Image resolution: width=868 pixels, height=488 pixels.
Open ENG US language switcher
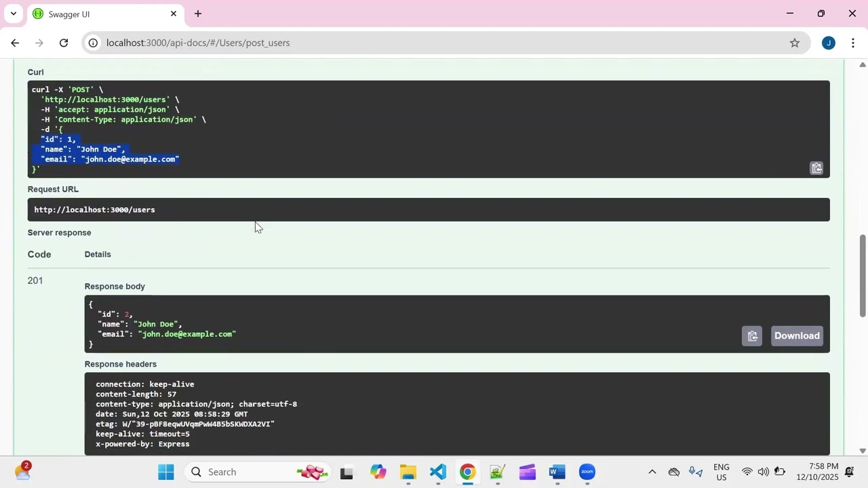722,472
